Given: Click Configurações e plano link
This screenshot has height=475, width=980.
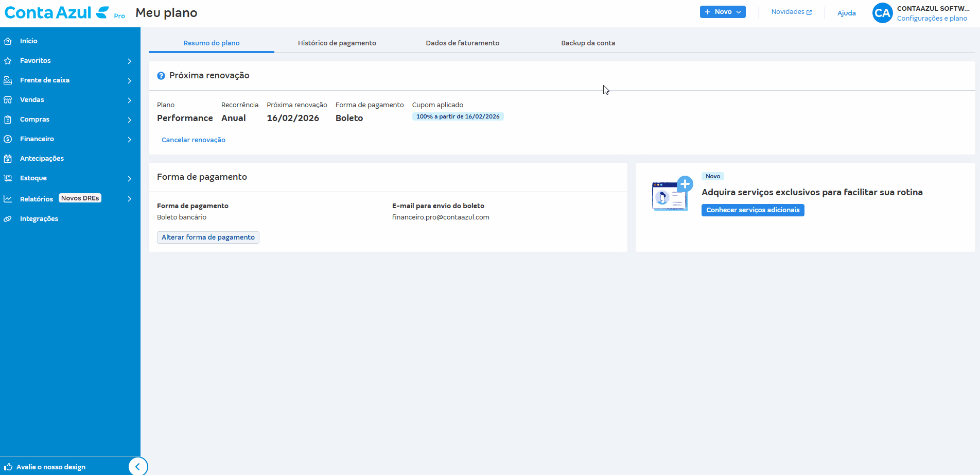Looking at the screenshot, I should tap(932, 19).
